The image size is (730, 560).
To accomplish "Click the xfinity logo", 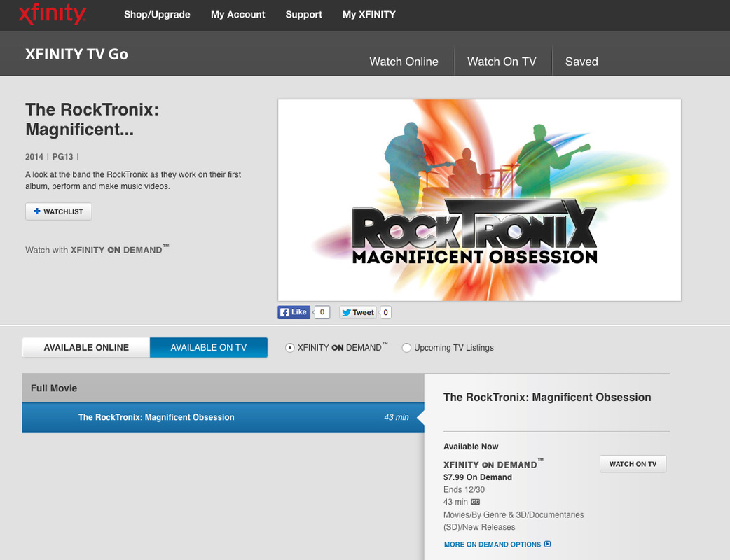I will [52, 14].
